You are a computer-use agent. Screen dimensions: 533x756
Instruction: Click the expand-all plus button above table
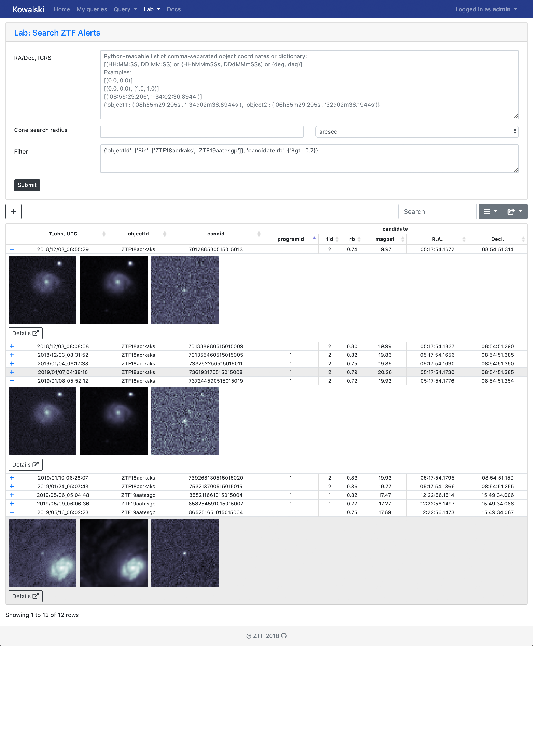(x=13, y=211)
